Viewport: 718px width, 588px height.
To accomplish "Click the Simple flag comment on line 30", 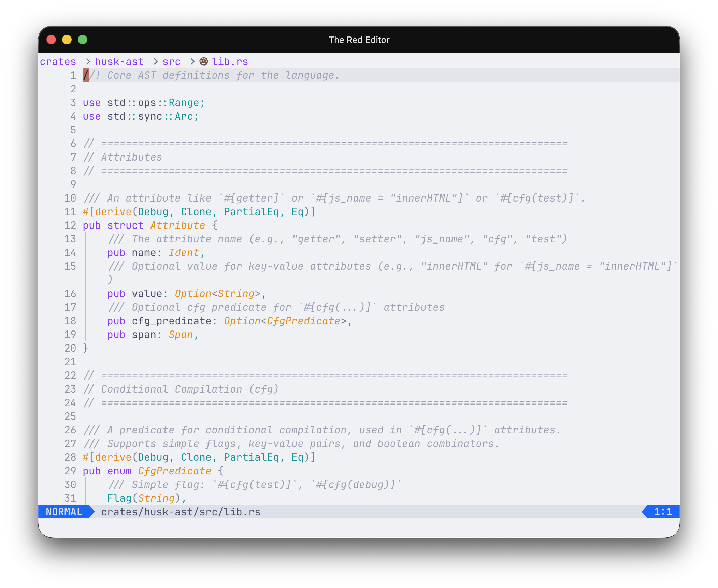I will click(x=255, y=484).
